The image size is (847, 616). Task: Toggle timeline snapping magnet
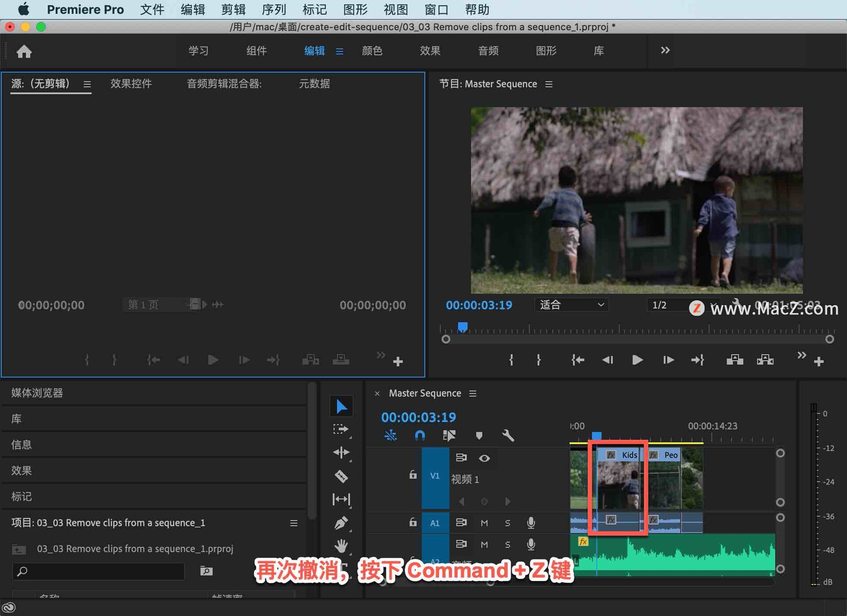(420, 436)
